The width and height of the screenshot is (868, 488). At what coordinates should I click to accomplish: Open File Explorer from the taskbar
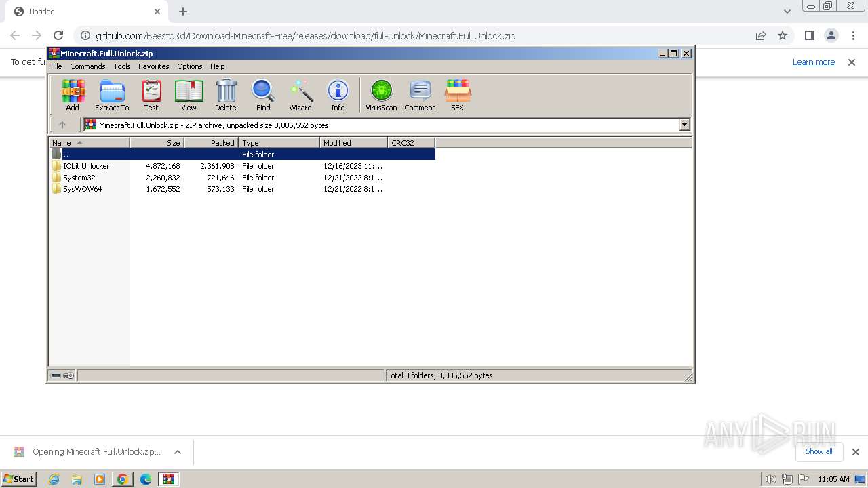pos(77,479)
